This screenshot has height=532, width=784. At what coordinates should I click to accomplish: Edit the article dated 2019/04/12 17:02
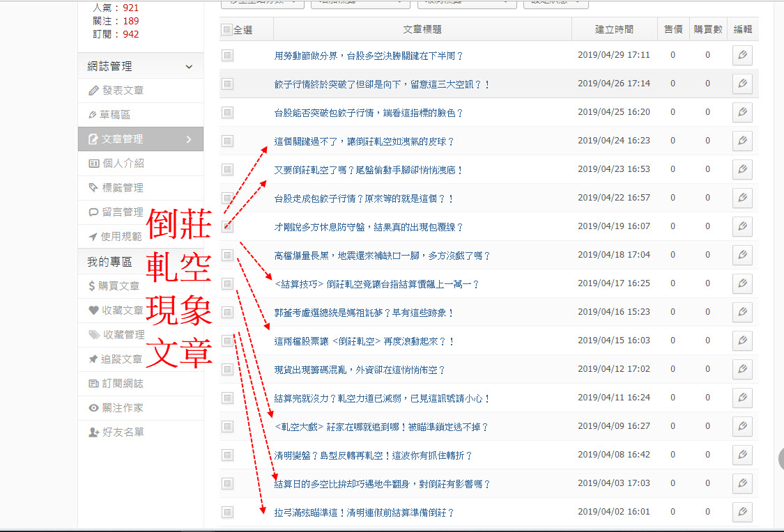pyautogui.click(x=742, y=368)
